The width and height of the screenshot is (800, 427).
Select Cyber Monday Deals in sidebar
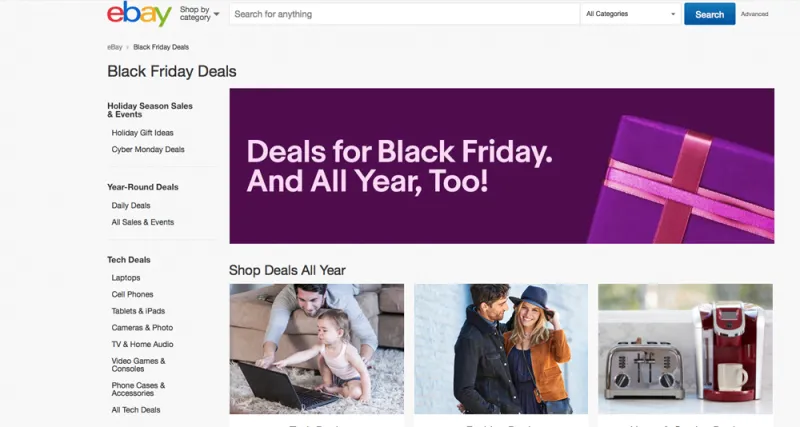148,149
